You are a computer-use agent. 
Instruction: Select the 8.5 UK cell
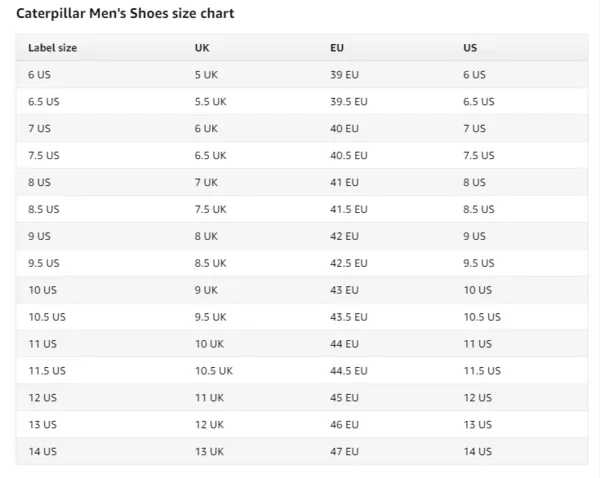point(210,263)
